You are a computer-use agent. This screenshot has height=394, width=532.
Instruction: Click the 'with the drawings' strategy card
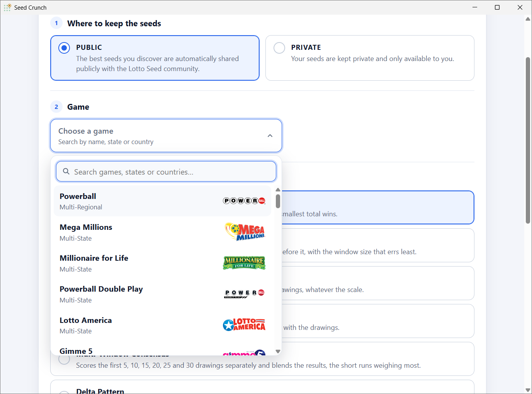pyautogui.click(x=378, y=321)
